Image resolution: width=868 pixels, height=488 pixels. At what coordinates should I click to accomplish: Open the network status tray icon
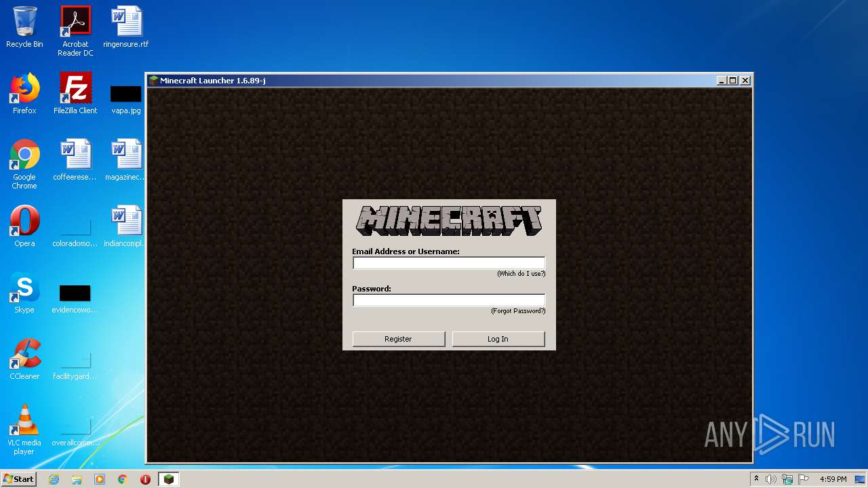point(787,479)
